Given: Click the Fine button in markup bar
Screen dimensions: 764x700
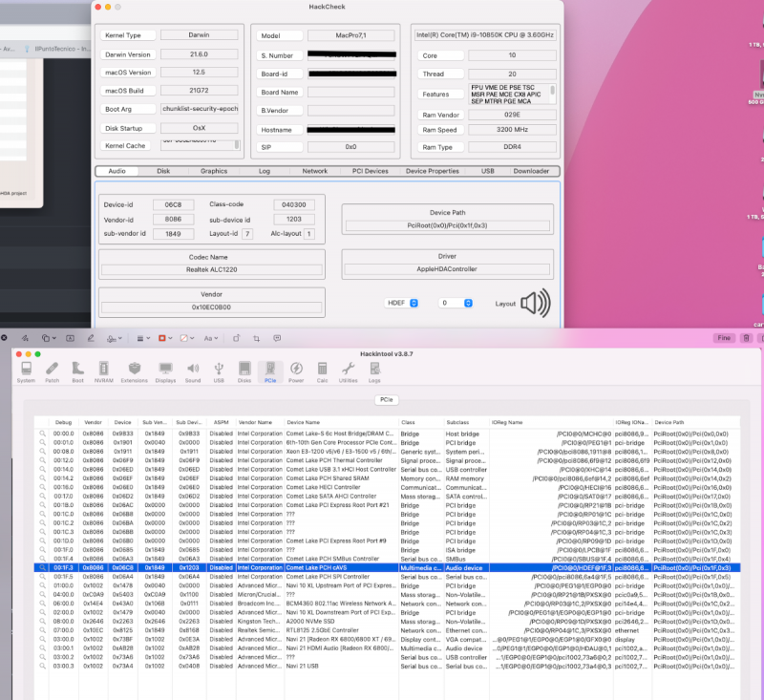Looking at the screenshot, I should pos(724,337).
